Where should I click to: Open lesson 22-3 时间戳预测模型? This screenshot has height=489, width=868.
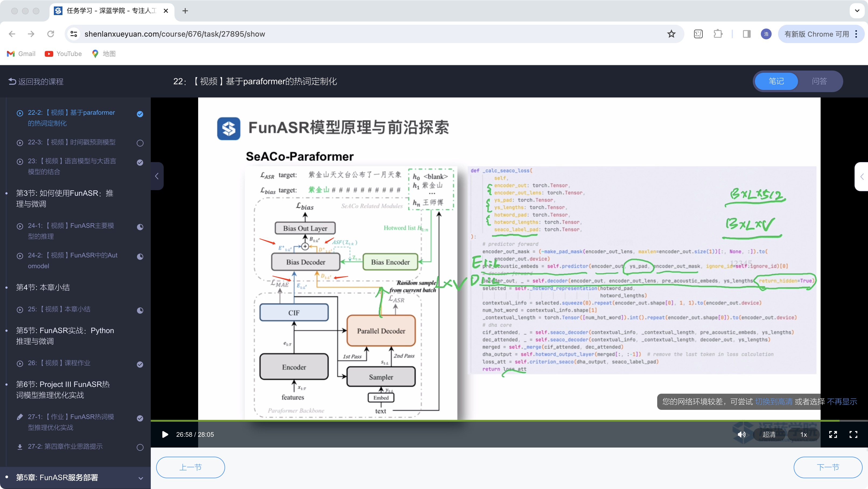point(71,142)
